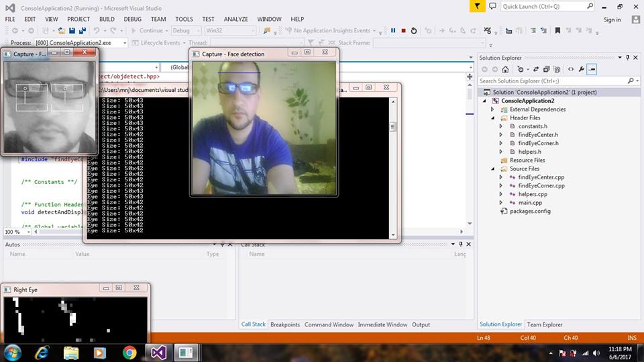644x362 pixels.
Task: Open File using the folder toolbar icon
Action: [61, 30]
